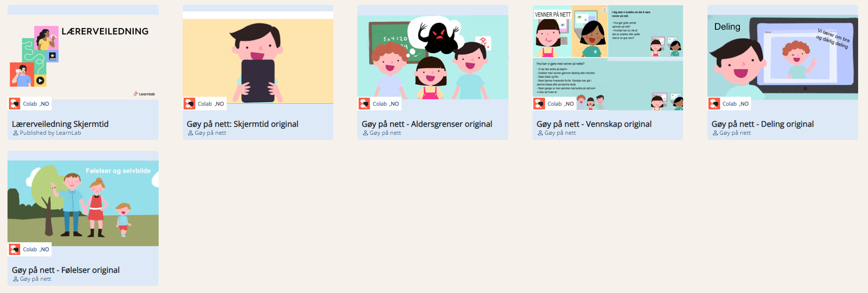This screenshot has width=868, height=293.
Task: Click the Colab icon on Deling original card
Action: click(714, 104)
